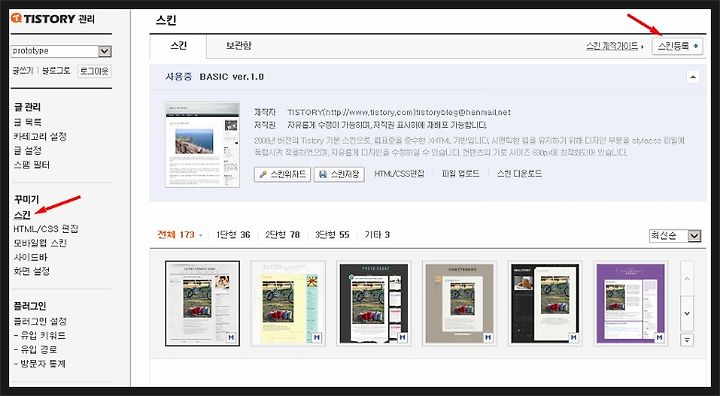
Task: Click the M badge on PHOTO ESSAY skin
Action: click(x=402, y=338)
